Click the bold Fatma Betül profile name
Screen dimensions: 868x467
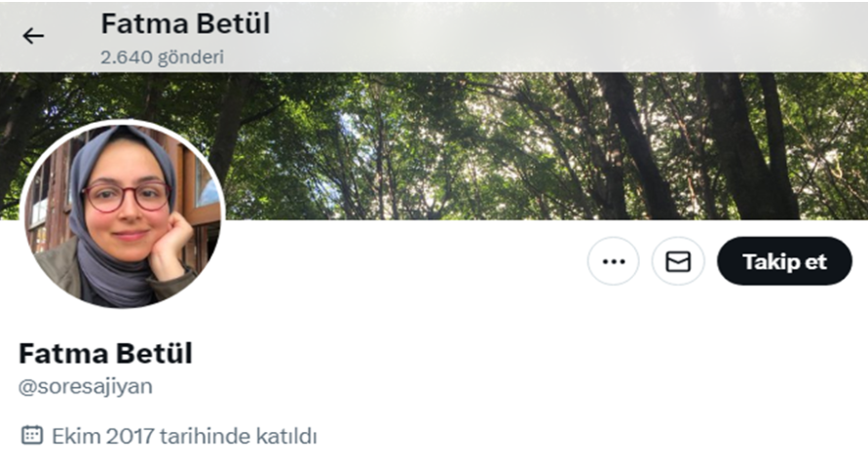(105, 354)
